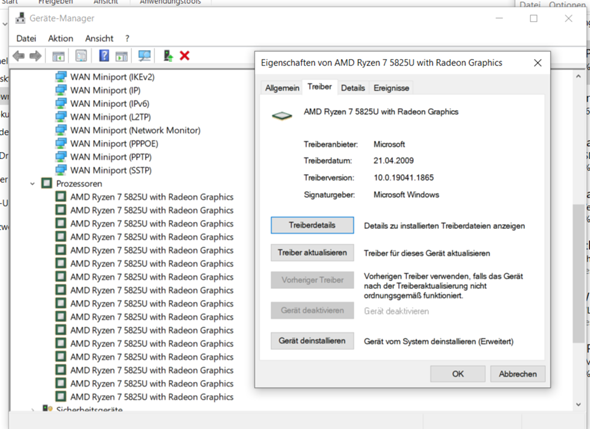Click the Treiber aktualisieren button

click(x=312, y=253)
